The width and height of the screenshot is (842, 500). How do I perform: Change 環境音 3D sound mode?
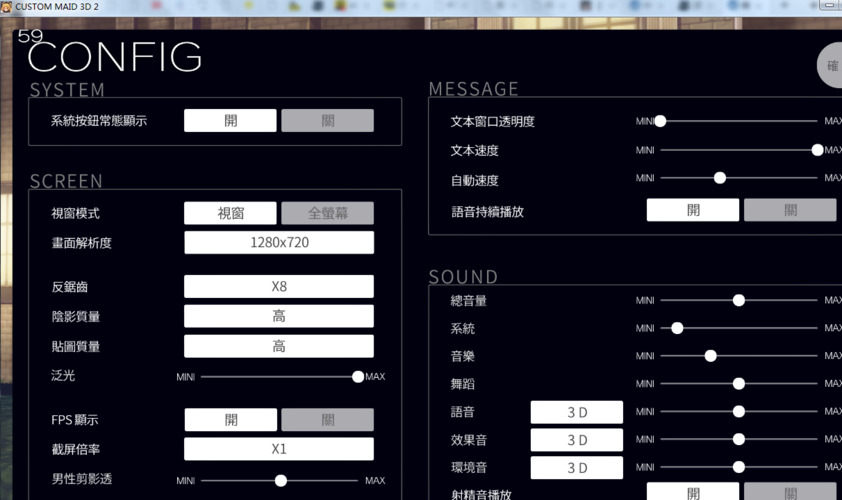click(577, 468)
